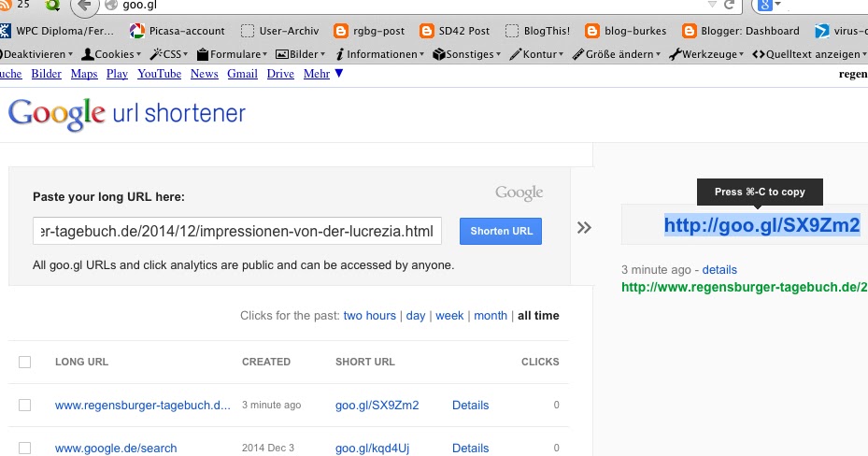The height and width of the screenshot is (456, 868).
Task: Open Details for goo.gl/kqd4Uj row
Action: 471,449
